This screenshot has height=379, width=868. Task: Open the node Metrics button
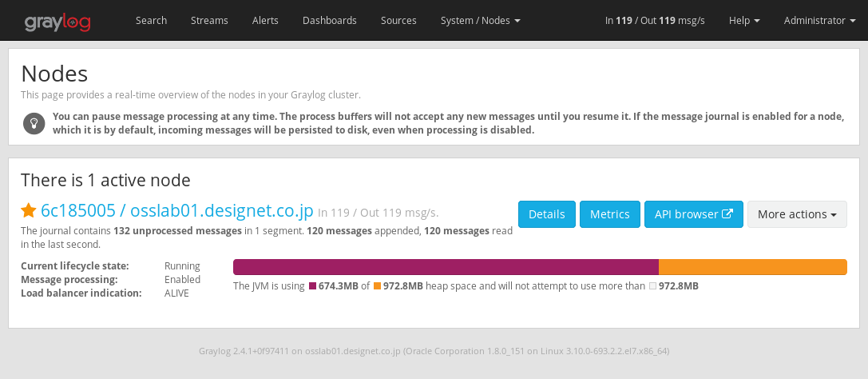coord(609,214)
